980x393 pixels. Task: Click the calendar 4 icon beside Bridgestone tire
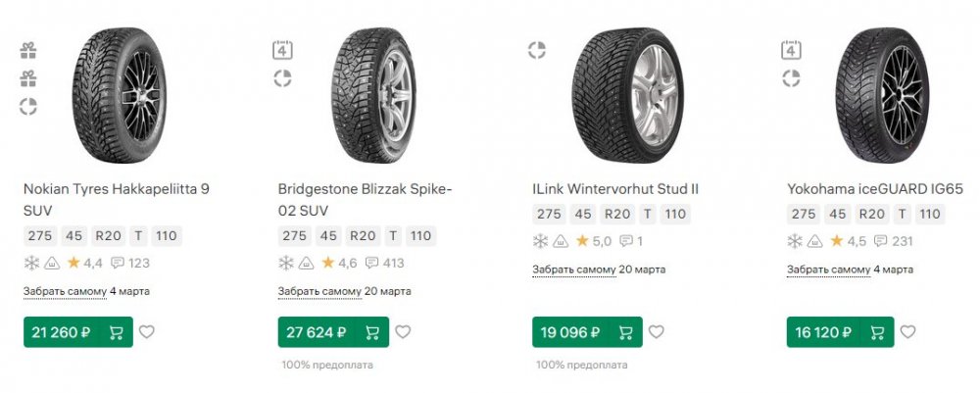pyautogui.click(x=282, y=50)
